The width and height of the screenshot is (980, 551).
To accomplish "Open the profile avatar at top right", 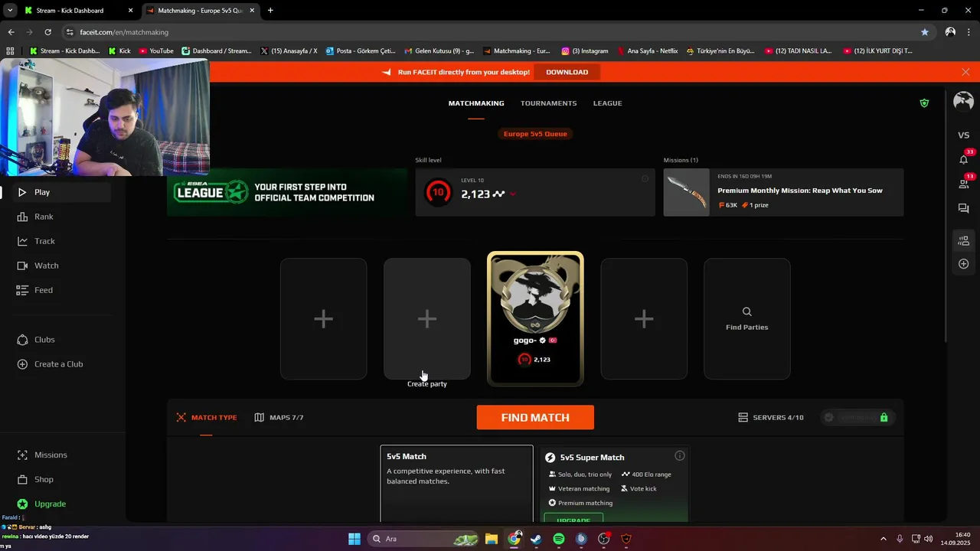I will tap(963, 102).
